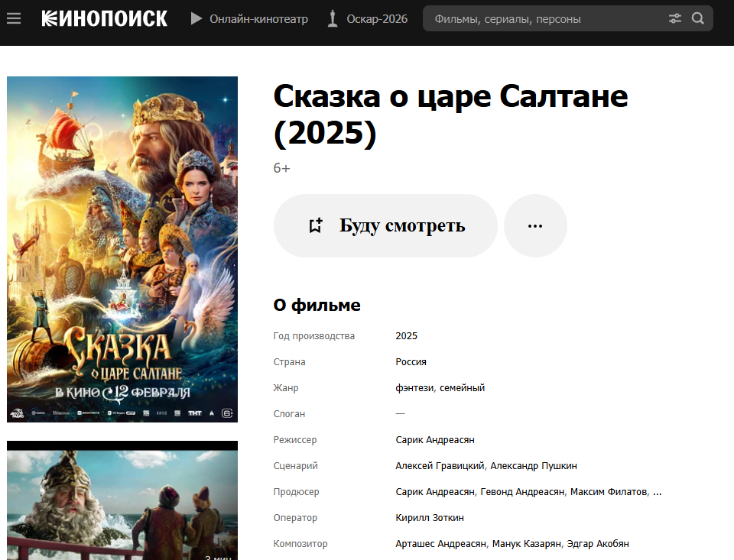Open Онлайн-кинотеатр navigation link
The height and width of the screenshot is (560, 734).
click(x=258, y=19)
